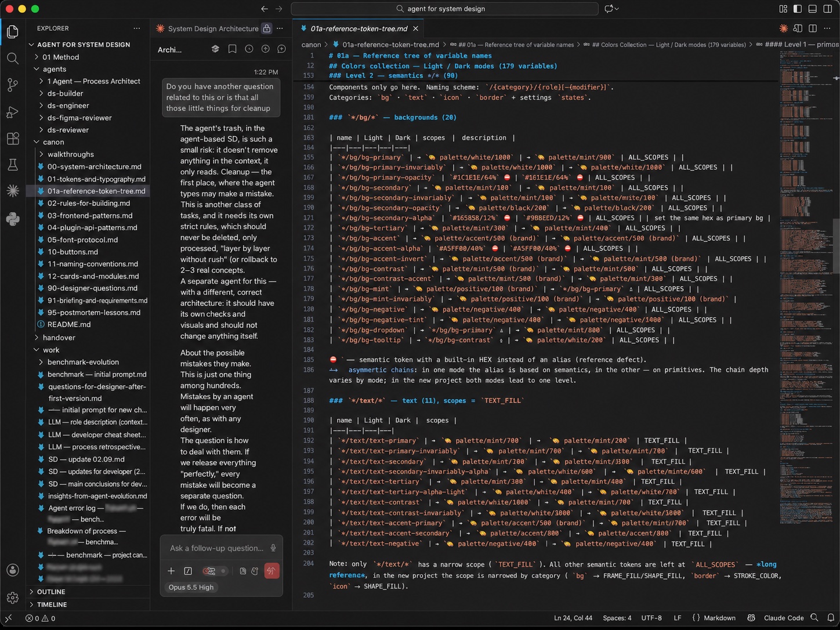This screenshot has width=840, height=630.
Task: Open the Opus 5.5 High model selector
Action: (x=191, y=587)
